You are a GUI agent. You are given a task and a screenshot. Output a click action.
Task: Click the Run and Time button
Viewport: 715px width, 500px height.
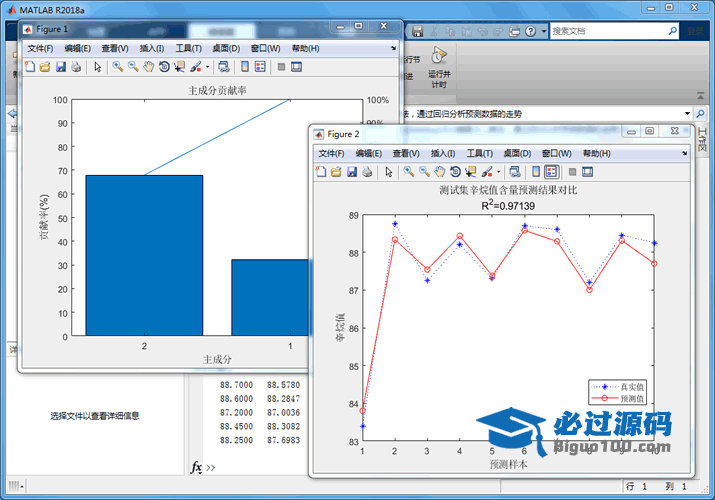(x=438, y=67)
